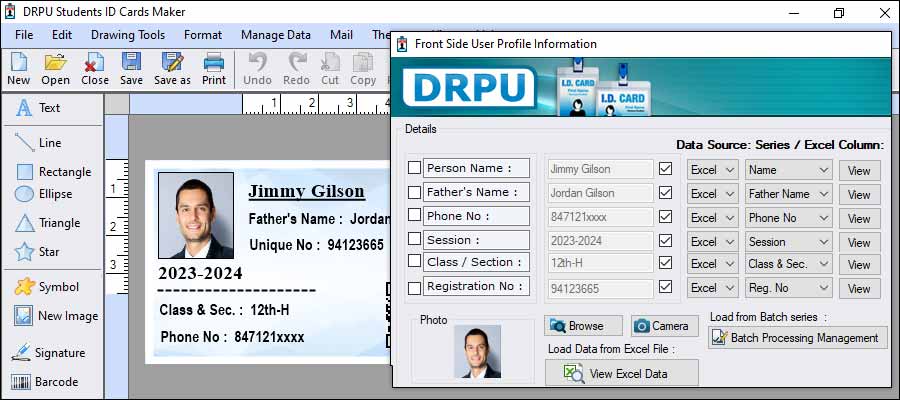Click the New document toolbar icon

pyautogui.click(x=18, y=69)
